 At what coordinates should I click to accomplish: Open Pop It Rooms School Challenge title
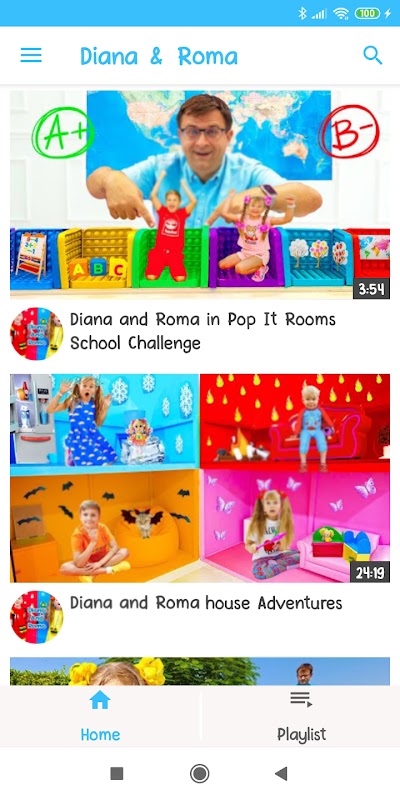[203, 331]
